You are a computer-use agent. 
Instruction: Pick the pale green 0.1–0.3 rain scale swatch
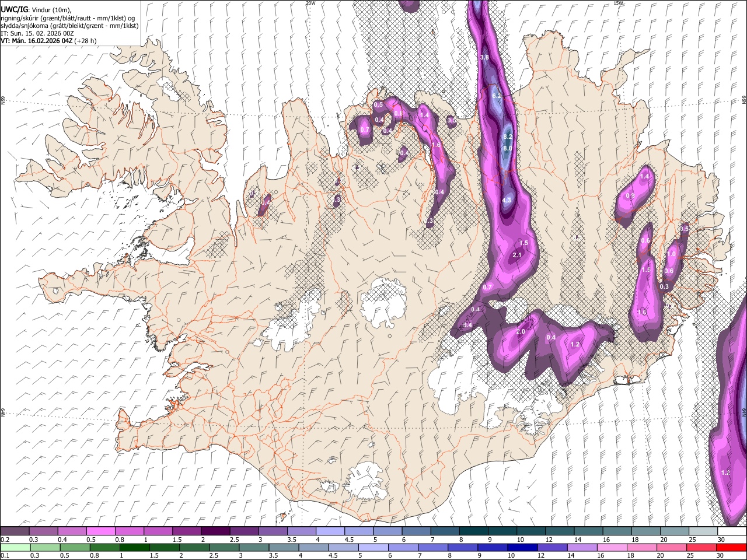point(15,547)
